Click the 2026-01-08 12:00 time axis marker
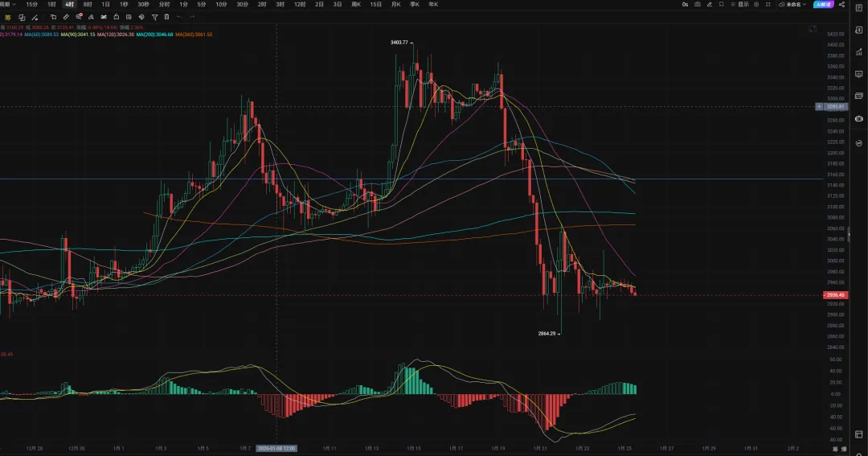Image resolution: width=868 pixels, height=456 pixels. pos(276,448)
